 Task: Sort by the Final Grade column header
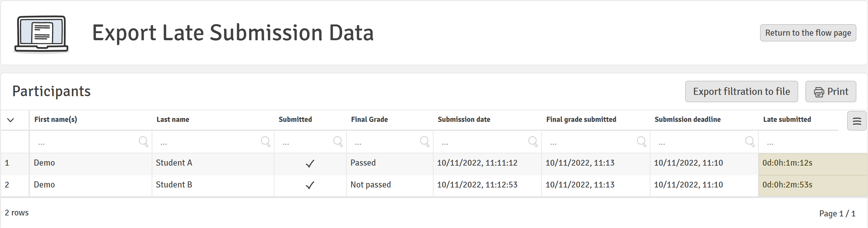coord(369,119)
